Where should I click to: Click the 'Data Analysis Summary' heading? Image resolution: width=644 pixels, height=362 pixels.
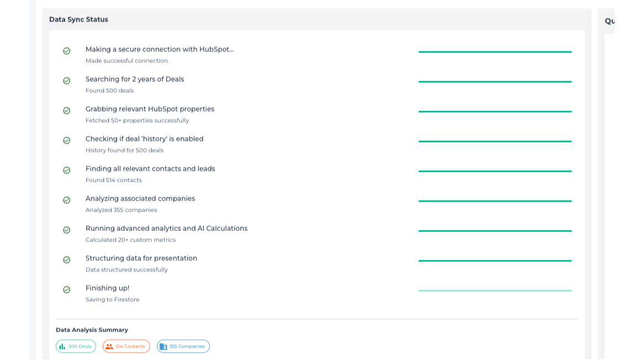pos(91,329)
